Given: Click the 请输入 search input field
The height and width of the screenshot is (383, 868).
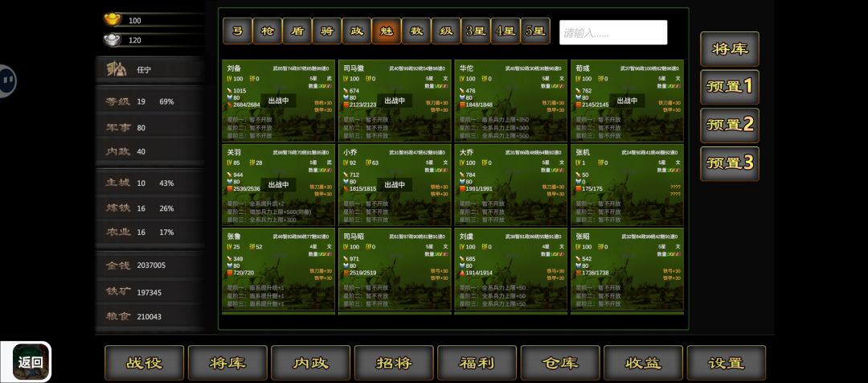Looking at the screenshot, I should point(613,33).
